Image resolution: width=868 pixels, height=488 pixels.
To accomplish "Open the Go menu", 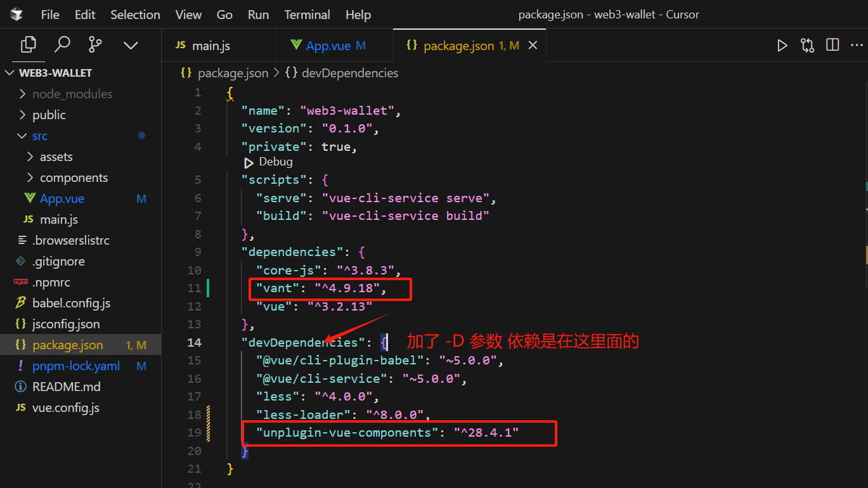I will click(224, 15).
